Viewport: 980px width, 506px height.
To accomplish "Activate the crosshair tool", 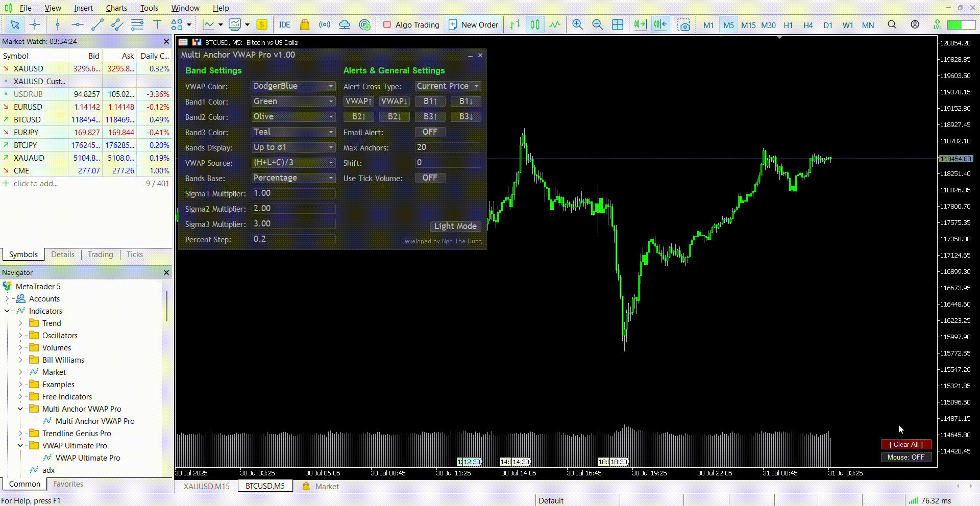I will [x=35, y=24].
